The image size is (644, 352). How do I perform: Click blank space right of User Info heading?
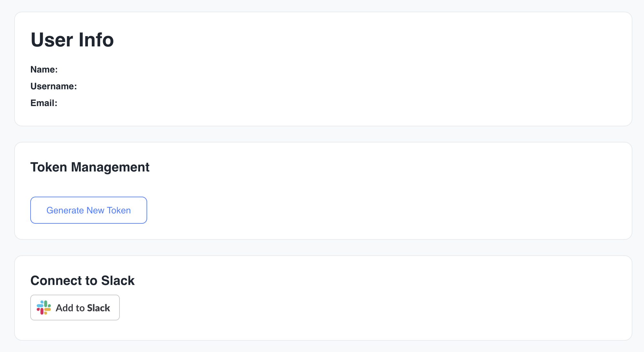coord(354,40)
